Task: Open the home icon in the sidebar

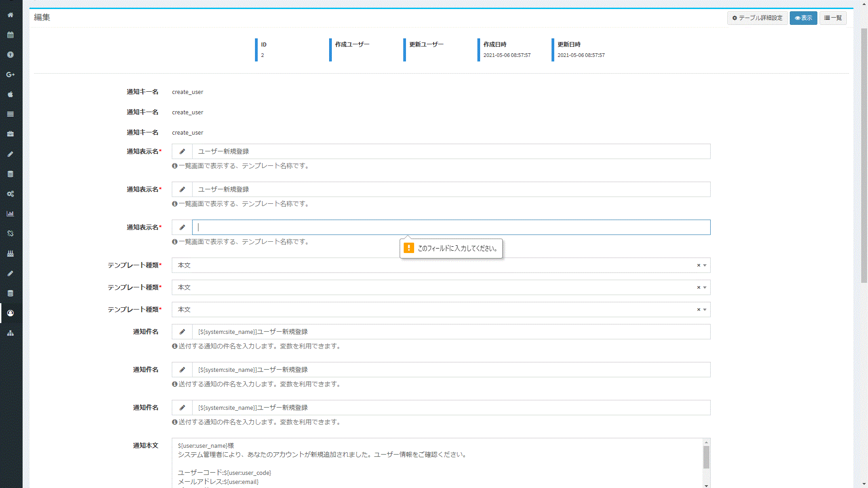Action: pyautogui.click(x=10, y=15)
